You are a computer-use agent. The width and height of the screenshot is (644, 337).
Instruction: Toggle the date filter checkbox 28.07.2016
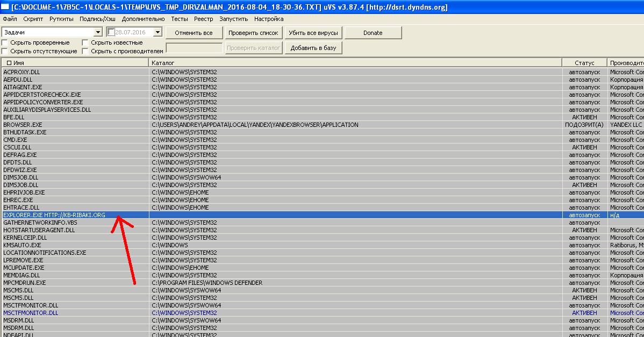[111, 32]
